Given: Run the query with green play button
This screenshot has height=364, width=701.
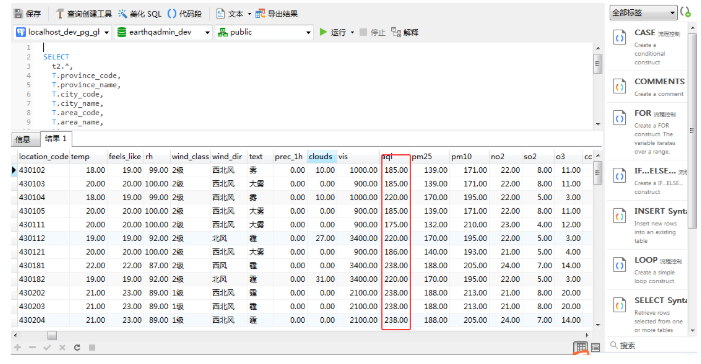Looking at the screenshot, I should (323, 32).
